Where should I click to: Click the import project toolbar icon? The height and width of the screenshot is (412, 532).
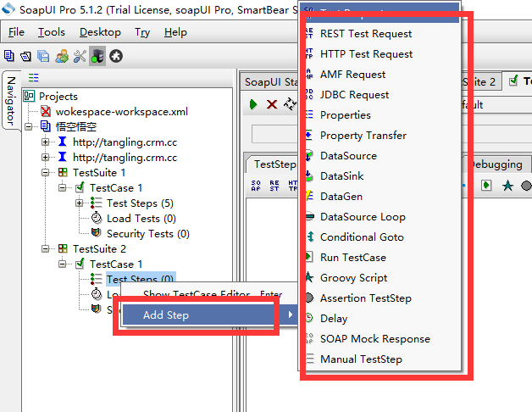pyautogui.click(x=25, y=56)
